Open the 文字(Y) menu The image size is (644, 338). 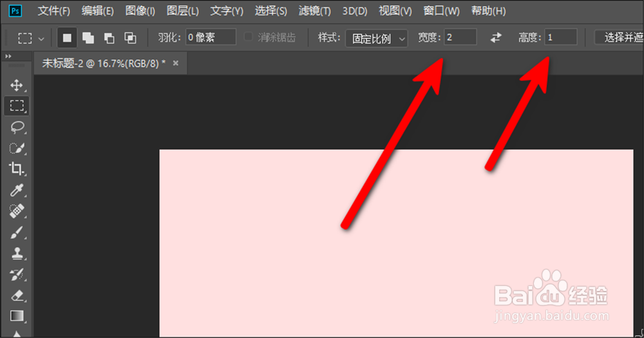(x=227, y=11)
